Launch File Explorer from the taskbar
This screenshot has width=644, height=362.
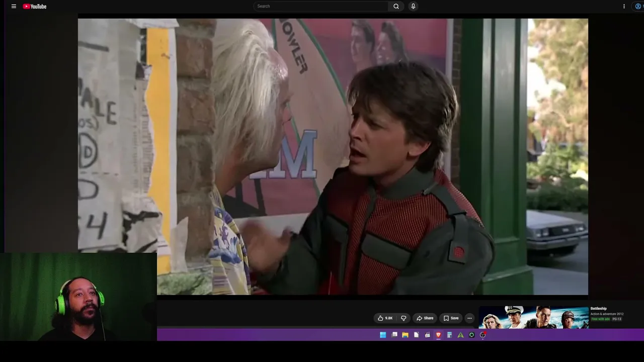pos(405,335)
